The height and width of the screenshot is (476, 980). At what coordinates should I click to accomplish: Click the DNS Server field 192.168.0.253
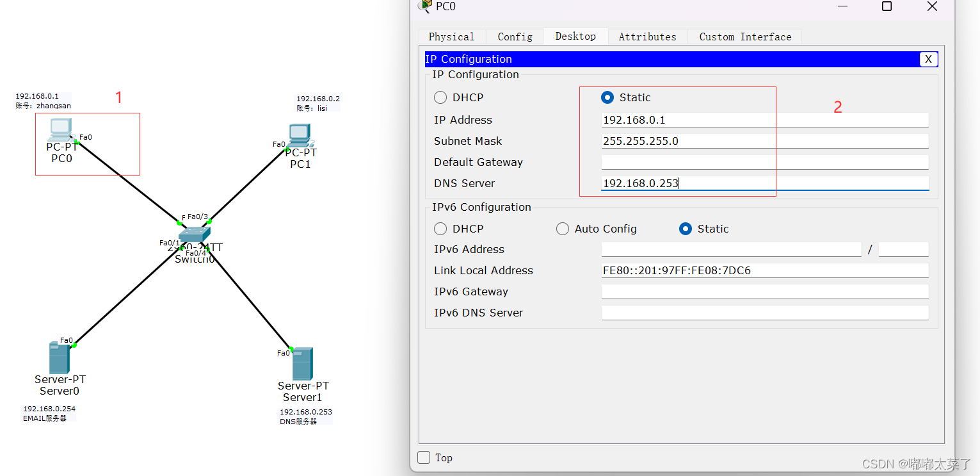[x=765, y=183]
